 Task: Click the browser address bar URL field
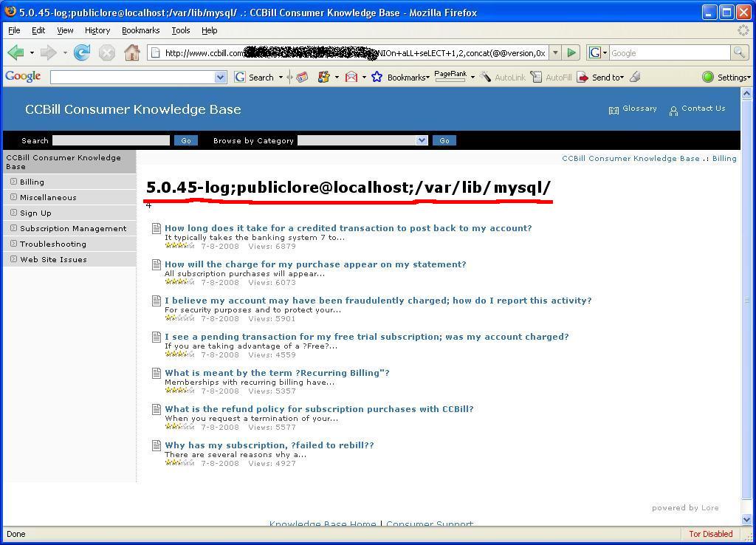coord(348,52)
